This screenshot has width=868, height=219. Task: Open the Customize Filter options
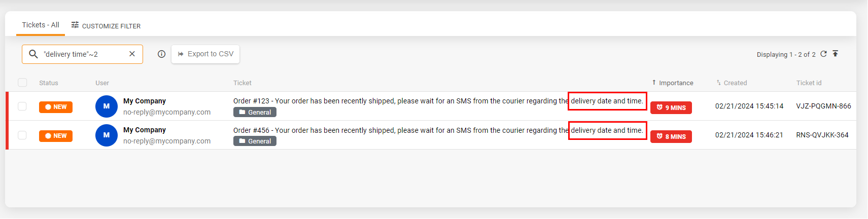click(106, 26)
